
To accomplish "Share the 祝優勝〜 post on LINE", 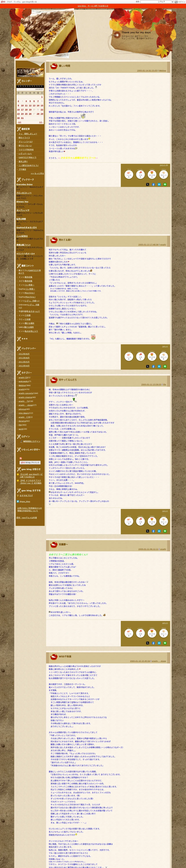I will [165, 643].
